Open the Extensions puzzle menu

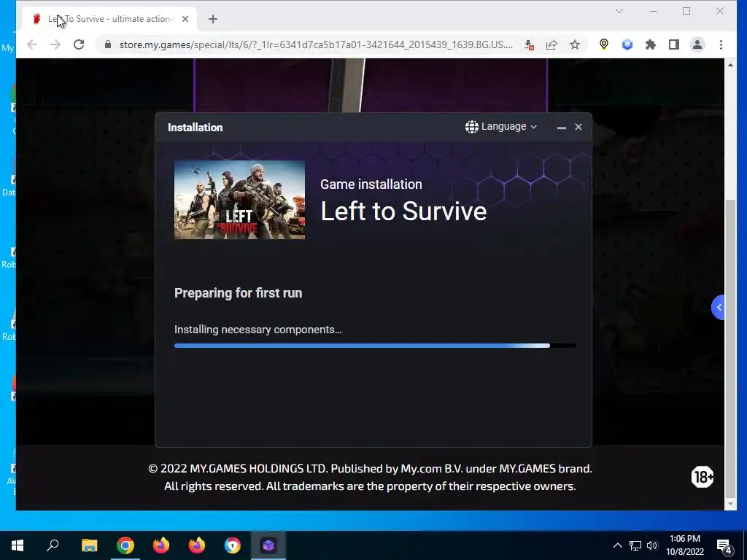650,44
